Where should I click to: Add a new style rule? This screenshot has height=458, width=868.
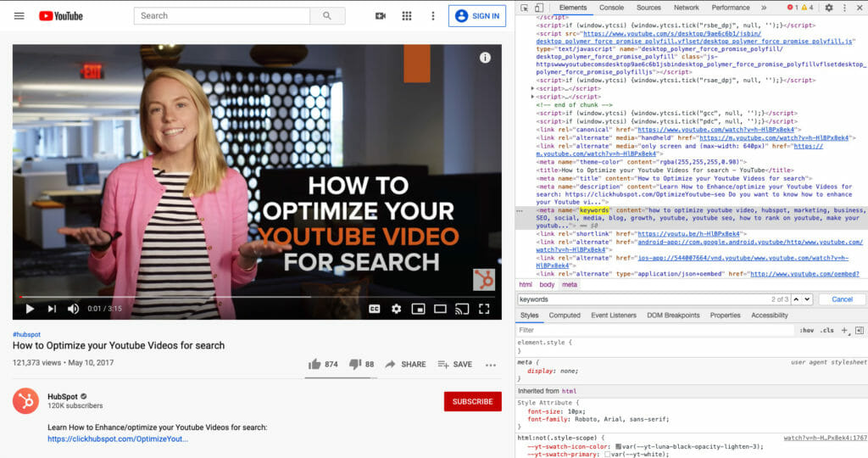coord(844,330)
